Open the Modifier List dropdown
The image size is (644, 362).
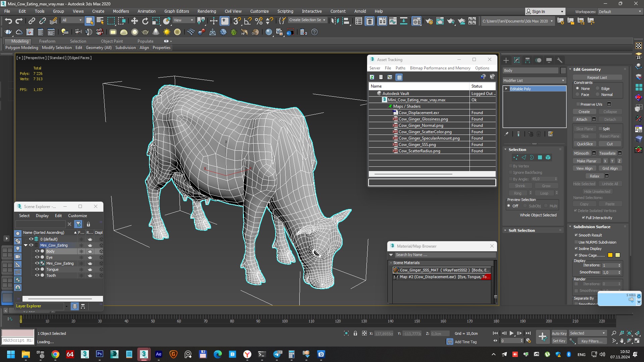point(534,81)
